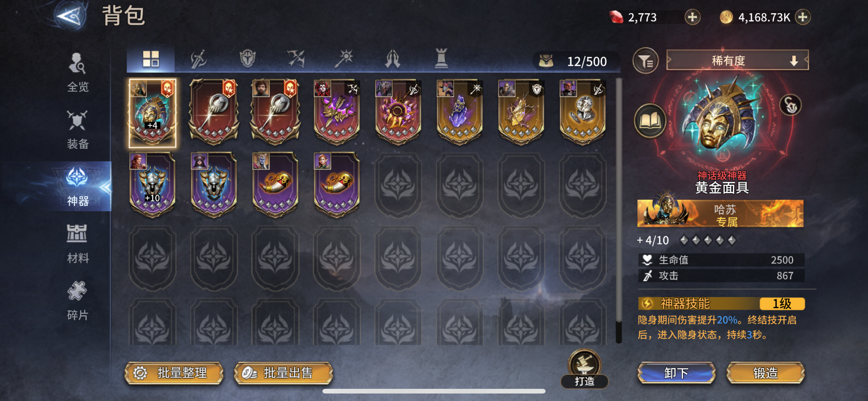The image size is (868, 401).
Task: Select the sword class filter tab
Action: click(x=199, y=59)
